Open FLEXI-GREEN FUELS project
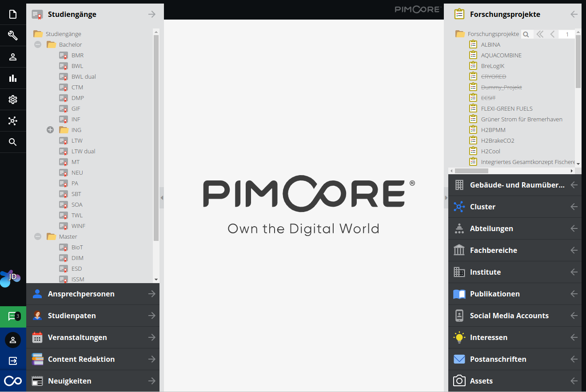 [x=507, y=108]
